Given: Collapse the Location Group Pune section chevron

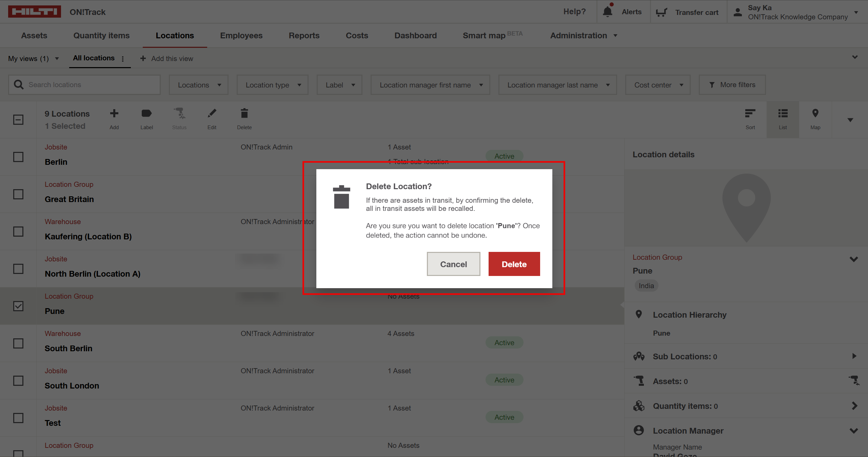Looking at the screenshot, I should (x=854, y=259).
